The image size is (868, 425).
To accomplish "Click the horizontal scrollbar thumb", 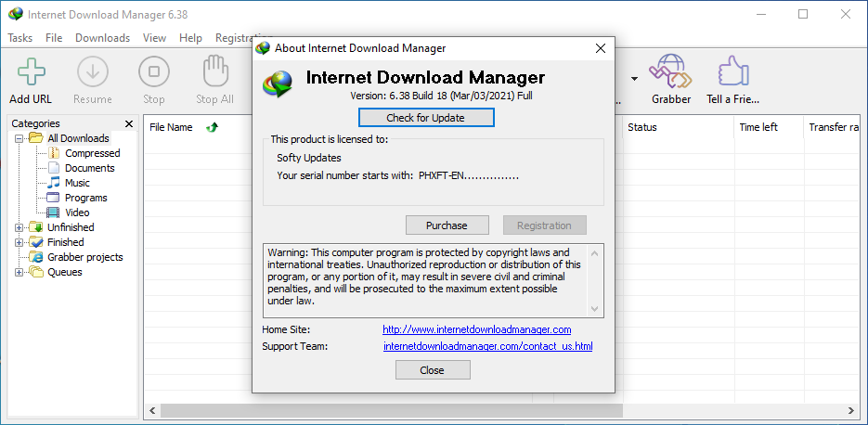I will (392, 410).
